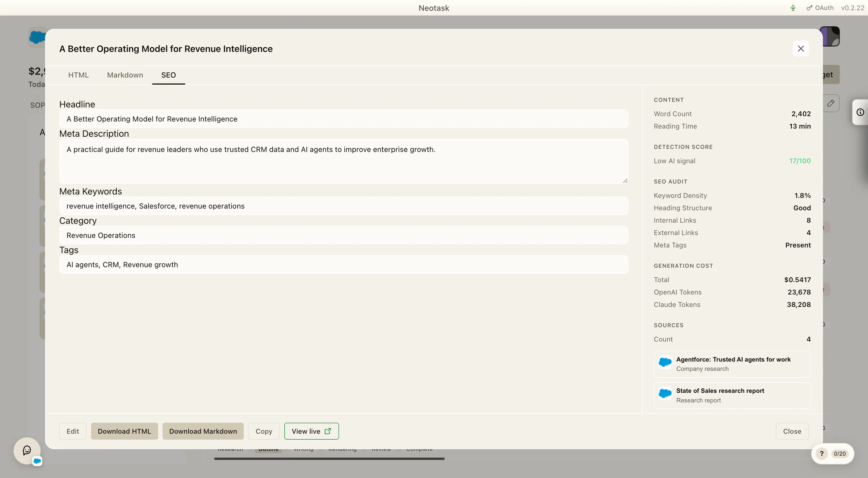Click the info icon on right edge
This screenshot has height=478, width=868.
pos(860,112)
